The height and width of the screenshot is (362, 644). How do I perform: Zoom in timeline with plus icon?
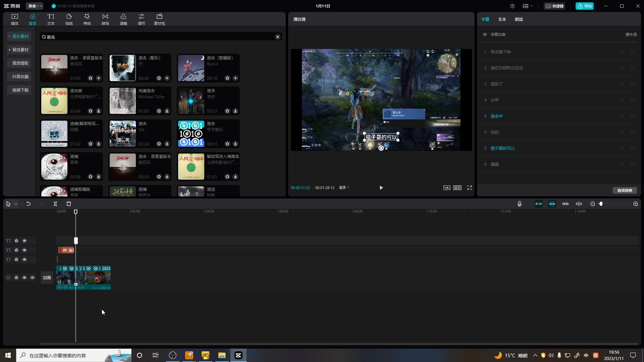click(x=636, y=204)
